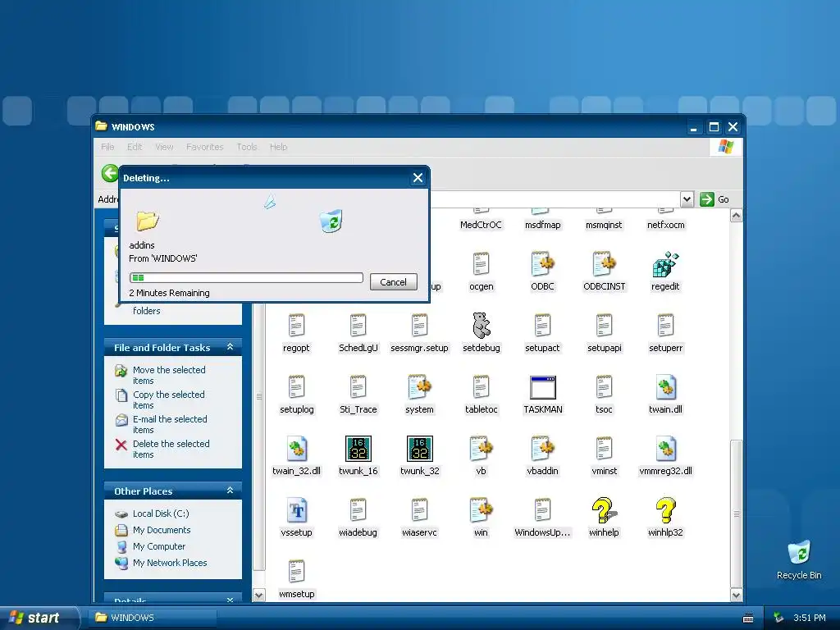
Task: Click Delete the selected items link
Action: 171,449
